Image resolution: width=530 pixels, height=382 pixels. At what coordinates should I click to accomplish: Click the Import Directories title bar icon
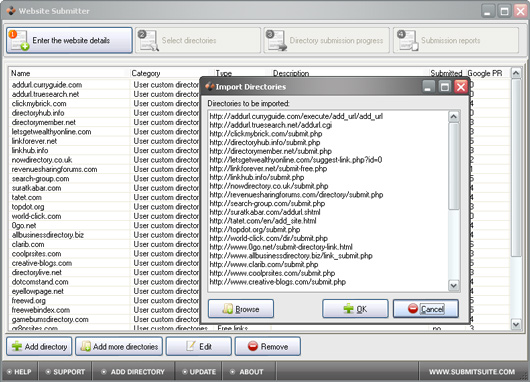(210, 87)
